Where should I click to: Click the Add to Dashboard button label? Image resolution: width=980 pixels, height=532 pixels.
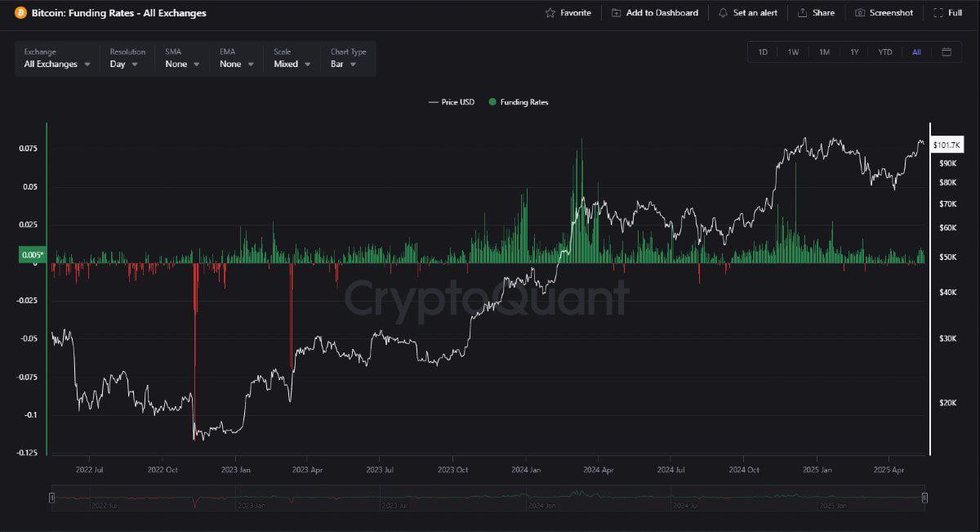click(x=662, y=13)
